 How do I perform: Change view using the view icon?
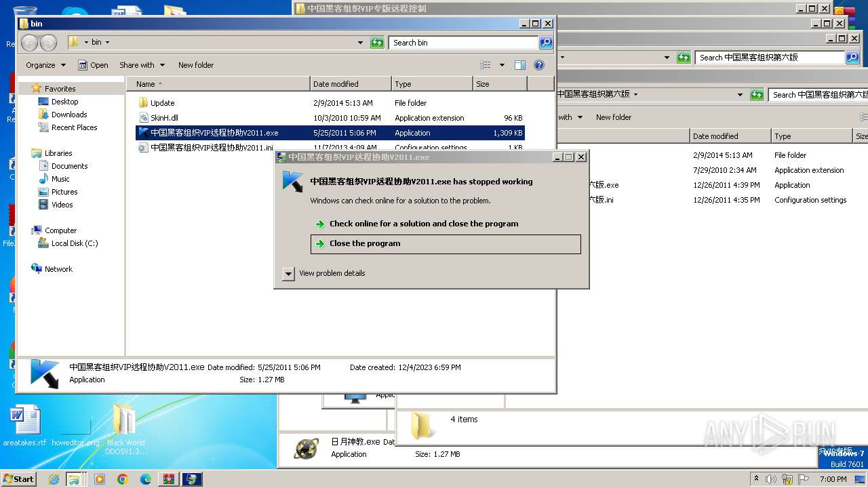click(x=486, y=65)
